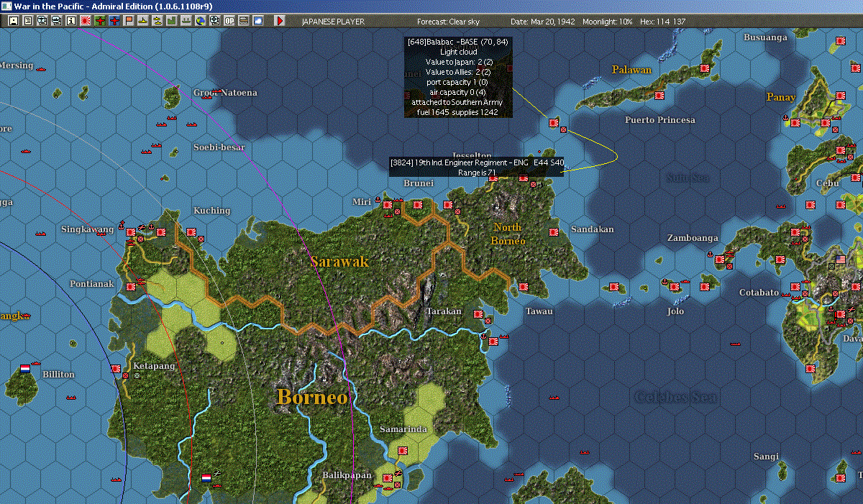This screenshot has width=863, height=504.
Task: Click the 'Busuanga' island label
Action: pyautogui.click(x=765, y=37)
